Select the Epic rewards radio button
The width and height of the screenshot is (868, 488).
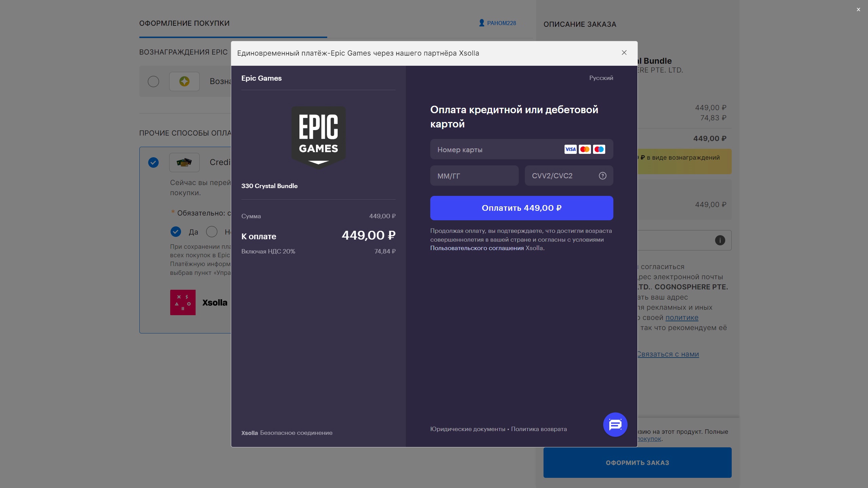coord(153,81)
